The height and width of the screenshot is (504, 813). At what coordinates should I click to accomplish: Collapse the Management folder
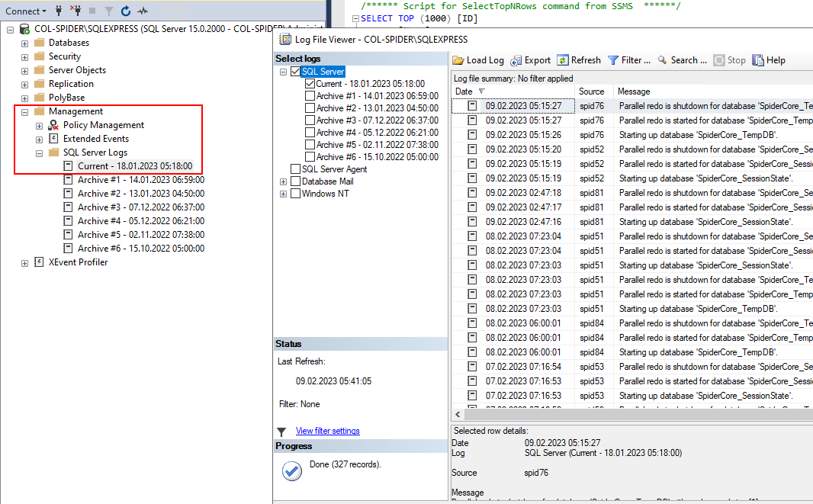click(x=24, y=112)
